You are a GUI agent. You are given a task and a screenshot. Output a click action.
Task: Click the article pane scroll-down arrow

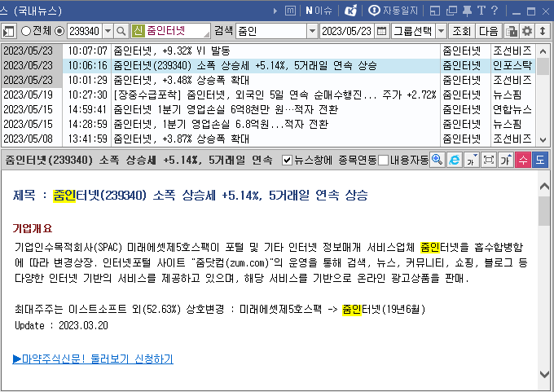(x=544, y=374)
